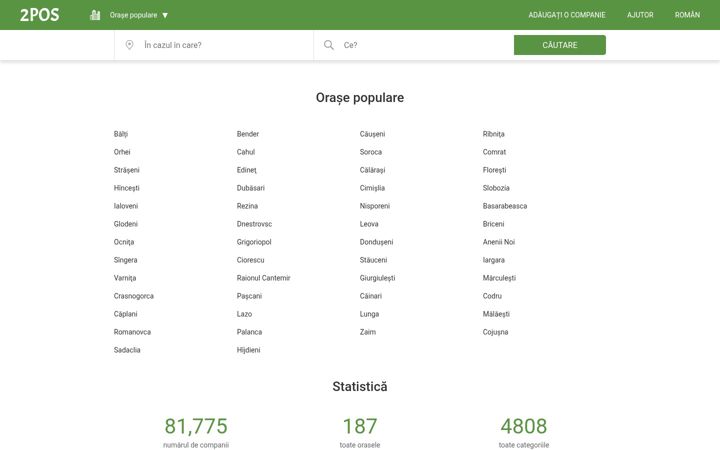The width and height of the screenshot is (720, 450).
Task: Click the green CĂUTARE button
Action: coord(560,45)
